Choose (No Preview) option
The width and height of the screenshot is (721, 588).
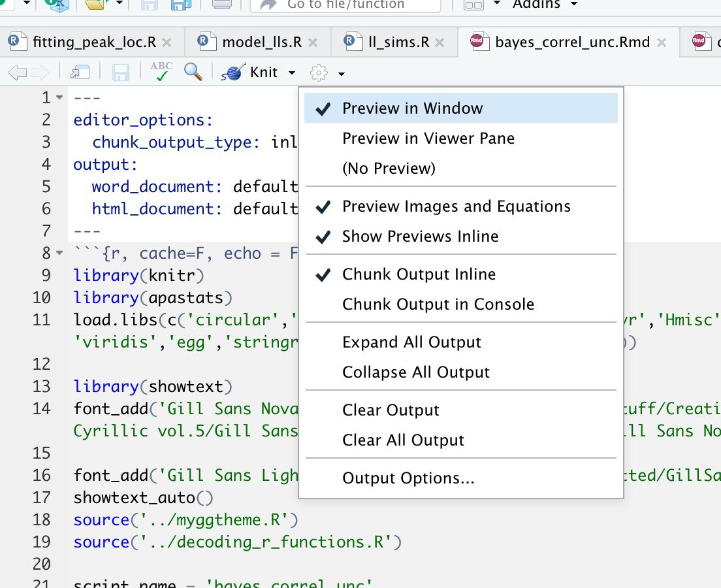click(x=460, y=169)
